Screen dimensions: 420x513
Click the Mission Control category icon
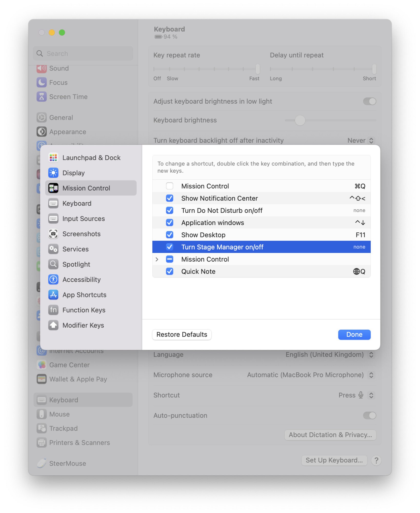(53, 188)
